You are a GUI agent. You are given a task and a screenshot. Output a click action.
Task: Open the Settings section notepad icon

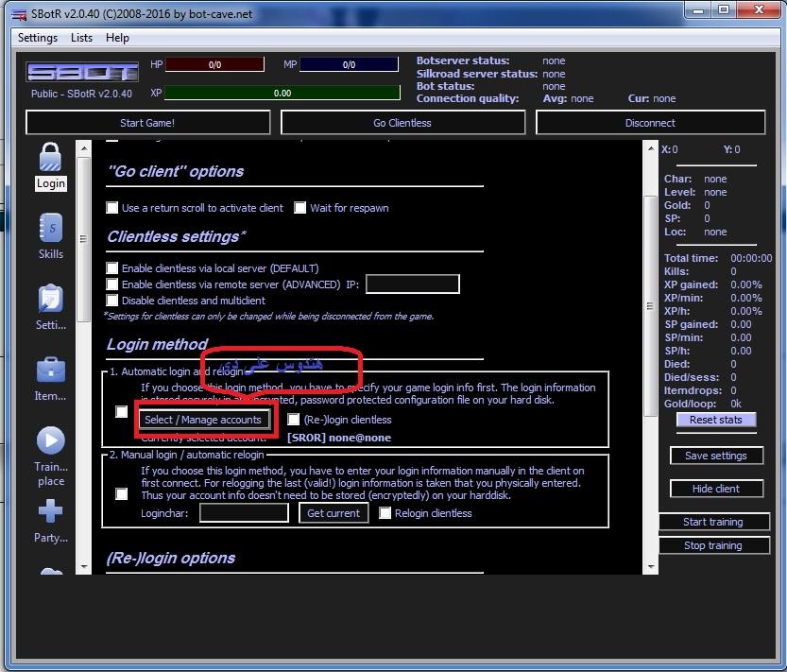(51, 299)
